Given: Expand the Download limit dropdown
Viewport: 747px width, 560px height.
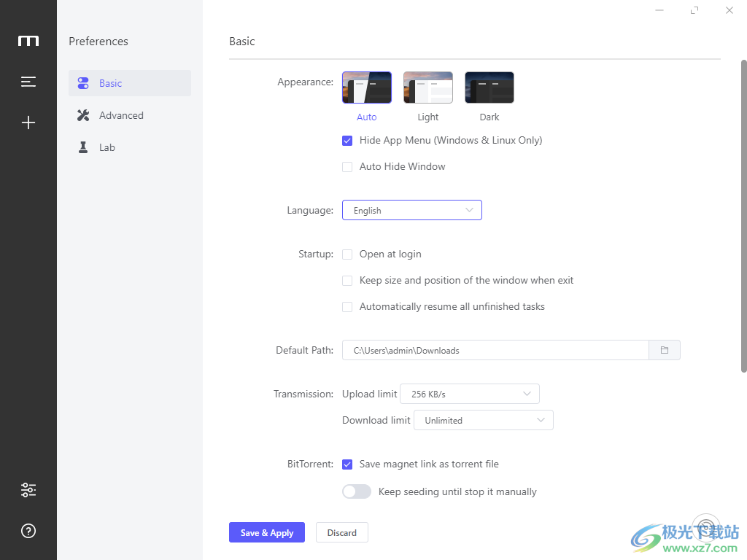Looking at the screenshot, I should pyautogui.click(x=483, y=420).
